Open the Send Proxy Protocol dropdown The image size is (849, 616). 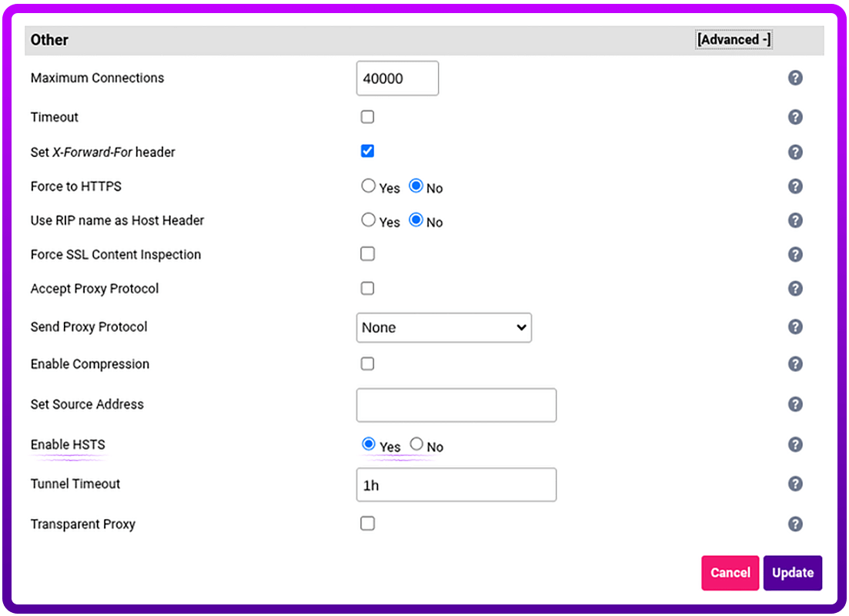coord(443,327)
